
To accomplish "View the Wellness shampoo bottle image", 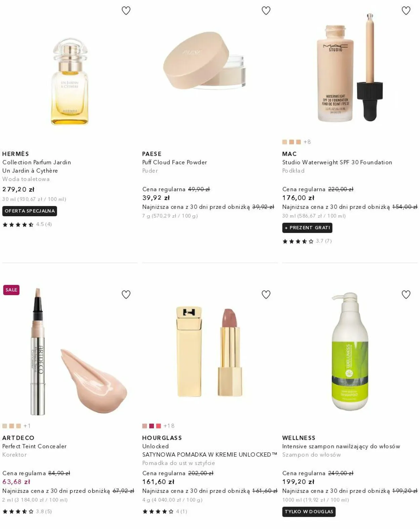I will pyautogui.click(x=350, y=351).
